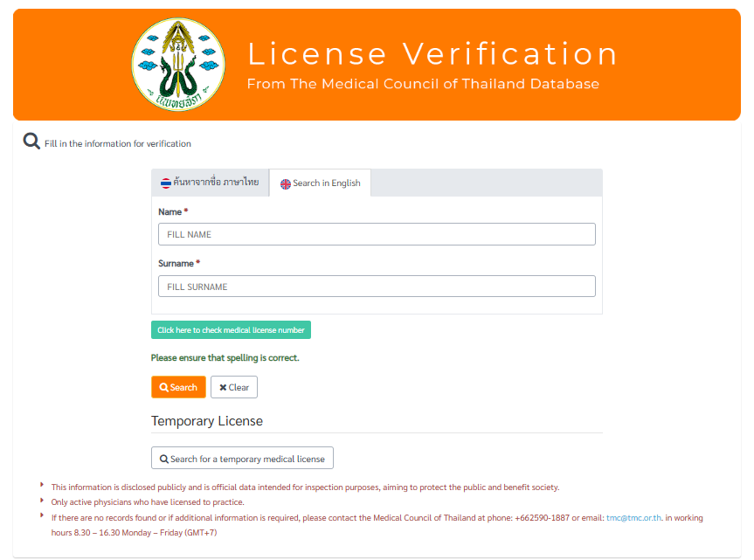Click the Name field label

[x=169, y=212]
